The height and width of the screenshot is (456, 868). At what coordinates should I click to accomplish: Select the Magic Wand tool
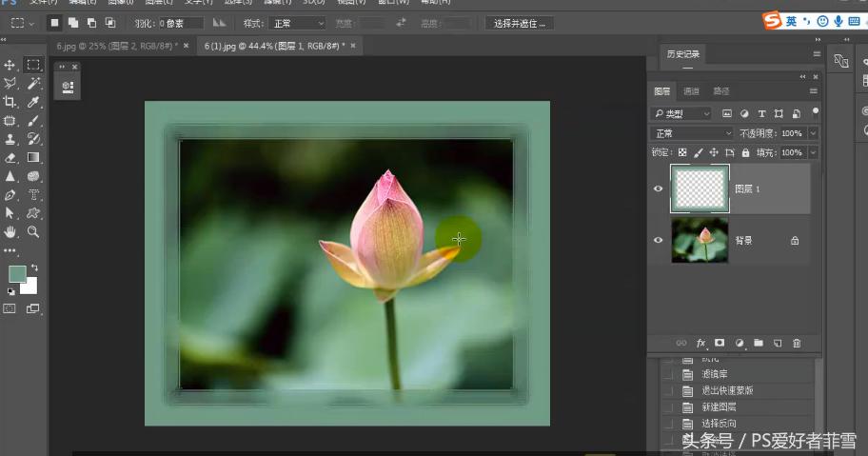[33, 84]
